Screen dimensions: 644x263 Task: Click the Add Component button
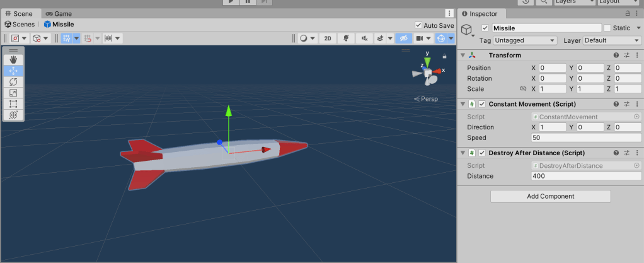click(x=550, y=196)
